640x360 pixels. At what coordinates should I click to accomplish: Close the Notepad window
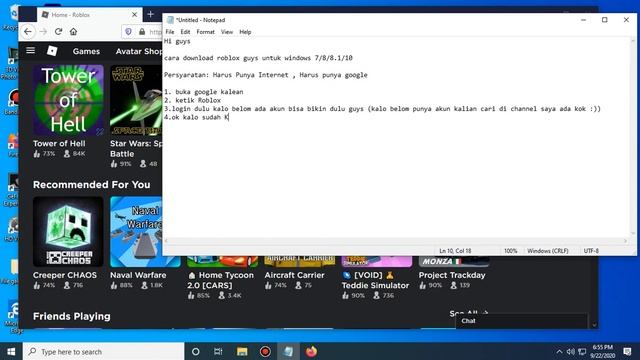tap(626, 20)
